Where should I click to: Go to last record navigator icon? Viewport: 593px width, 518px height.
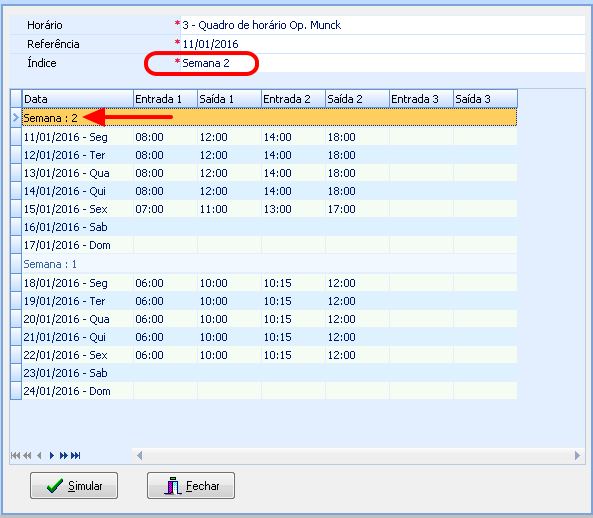76,455
